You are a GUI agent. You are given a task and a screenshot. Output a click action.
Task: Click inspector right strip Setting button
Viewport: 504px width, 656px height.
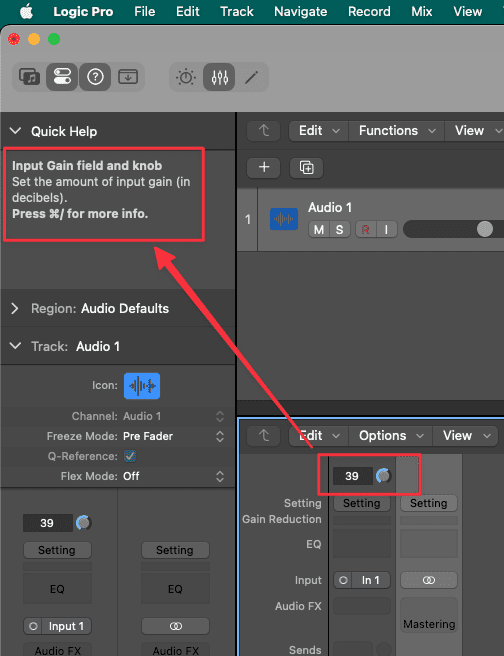click(175, 550)
